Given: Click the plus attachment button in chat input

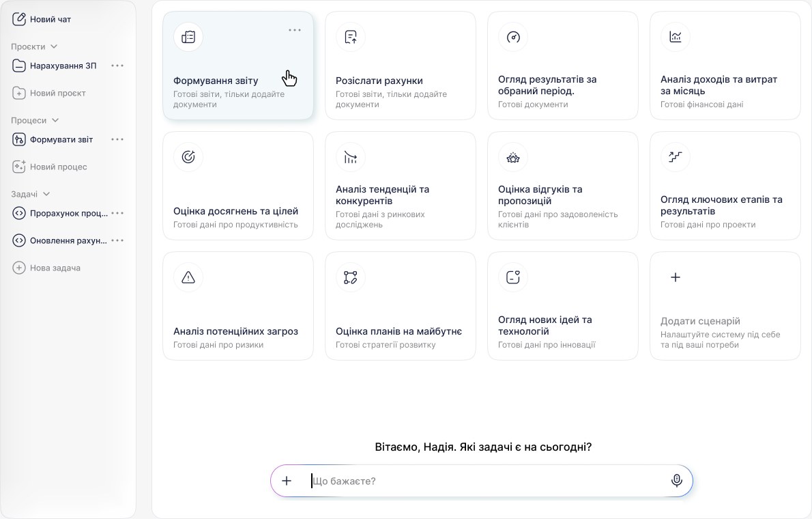Looking at the screenshot, I should pos(287,481).
